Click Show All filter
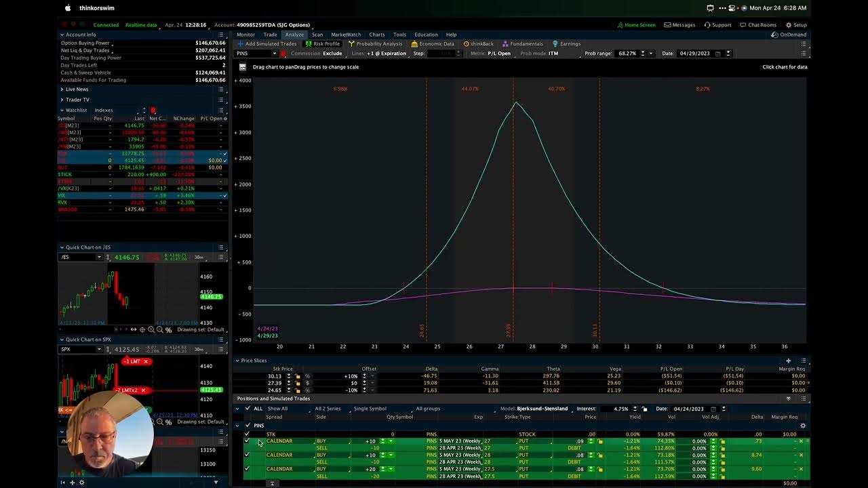868x488 pixels. pos(277,409)
